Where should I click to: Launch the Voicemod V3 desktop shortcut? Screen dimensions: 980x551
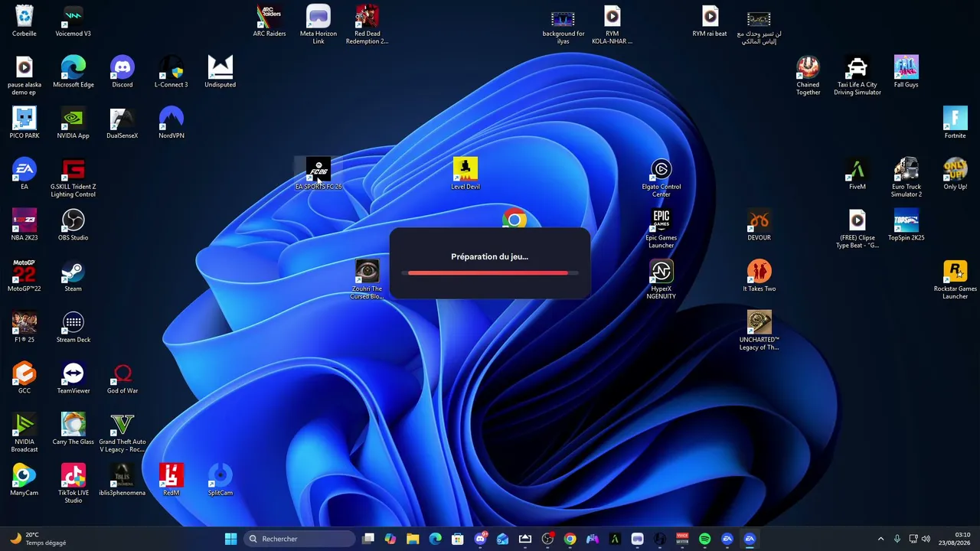[73, 21]
